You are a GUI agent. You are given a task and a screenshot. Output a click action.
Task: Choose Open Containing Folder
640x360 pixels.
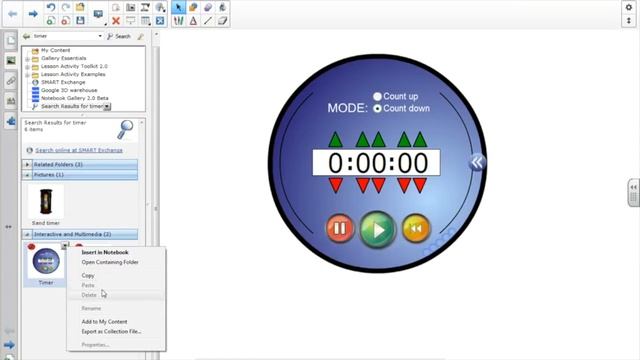pos(110,262)
